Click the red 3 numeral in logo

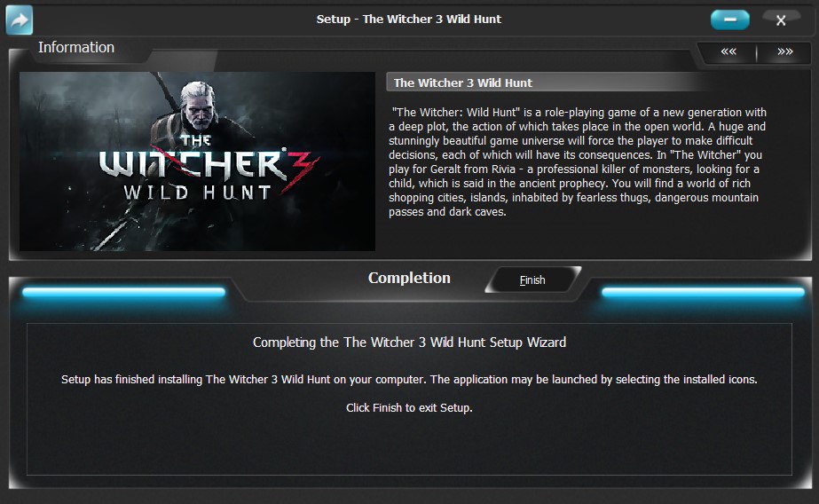pyautogui.click(x=301, y=170)
